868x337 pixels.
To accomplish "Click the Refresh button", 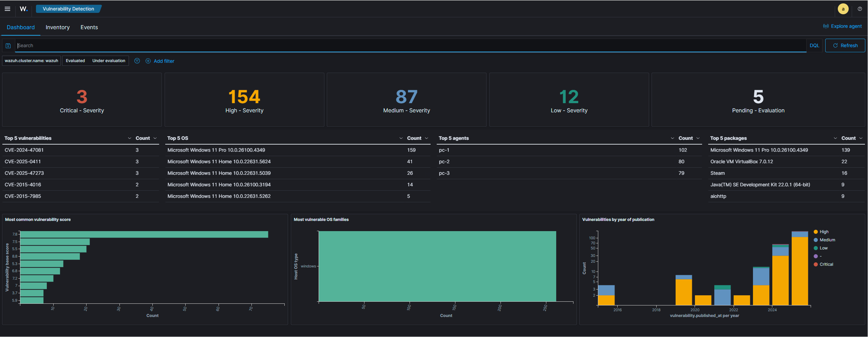I will (845, 46).
